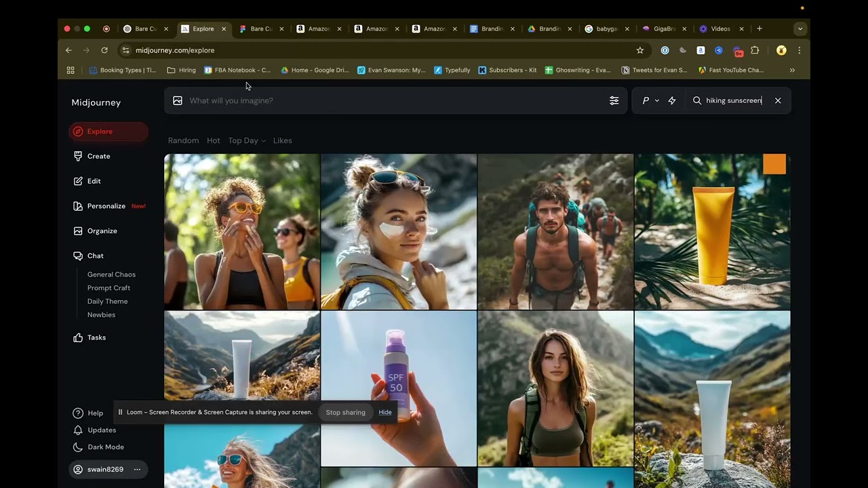Open the Updates bell icon
Image resolution: width=868 pixels, height=488 pixels.
click(x=78, y=430)
